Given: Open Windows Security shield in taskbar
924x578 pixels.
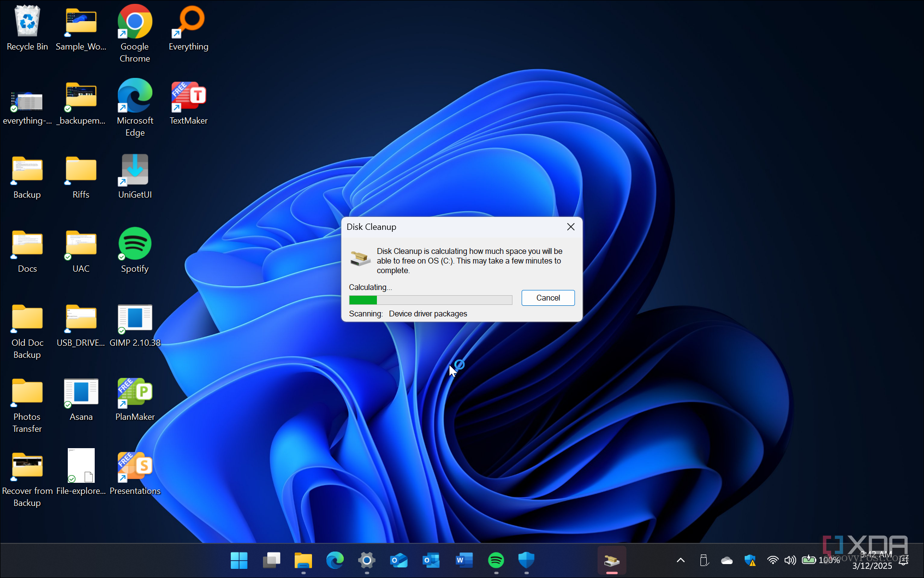Looking at the screenshot, I should coord(526,560).
